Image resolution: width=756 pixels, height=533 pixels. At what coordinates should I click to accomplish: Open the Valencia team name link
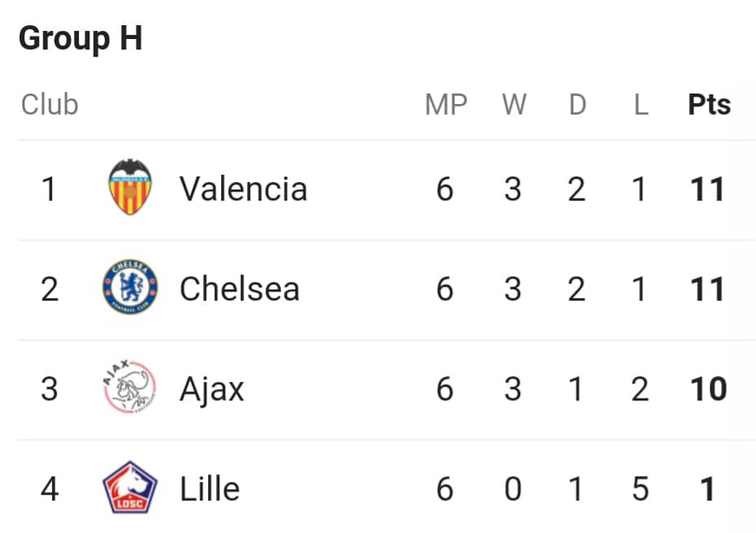243,188
